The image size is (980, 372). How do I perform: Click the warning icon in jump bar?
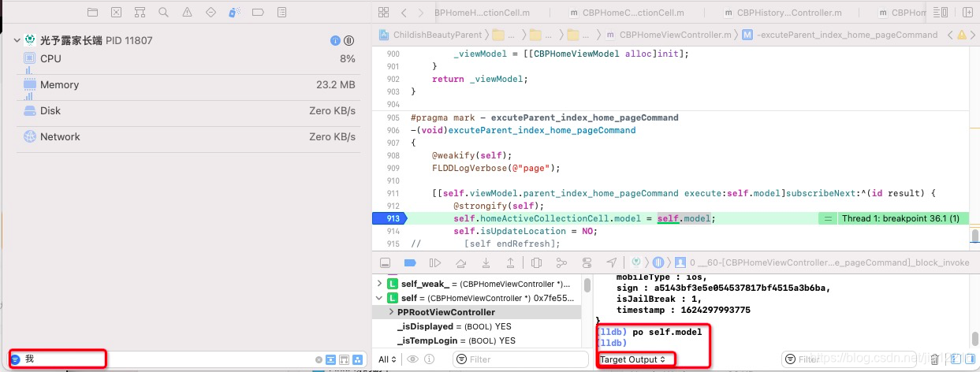click(x=960, y=35)
